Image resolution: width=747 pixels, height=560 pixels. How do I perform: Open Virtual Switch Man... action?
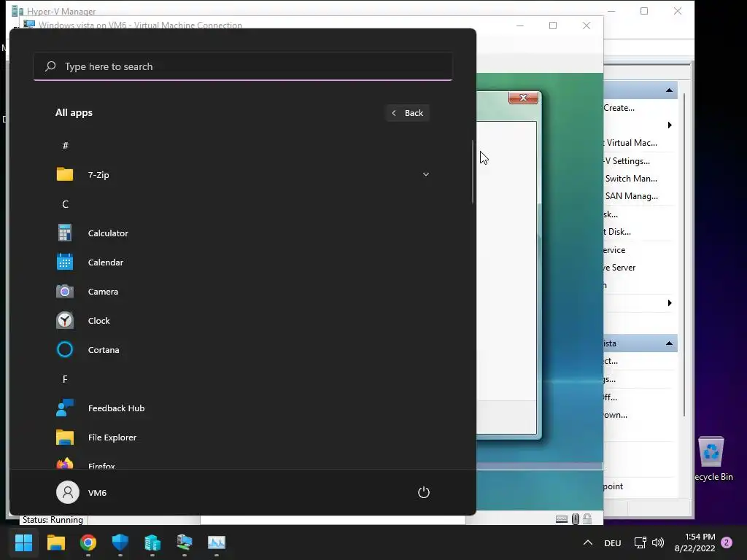631,179
